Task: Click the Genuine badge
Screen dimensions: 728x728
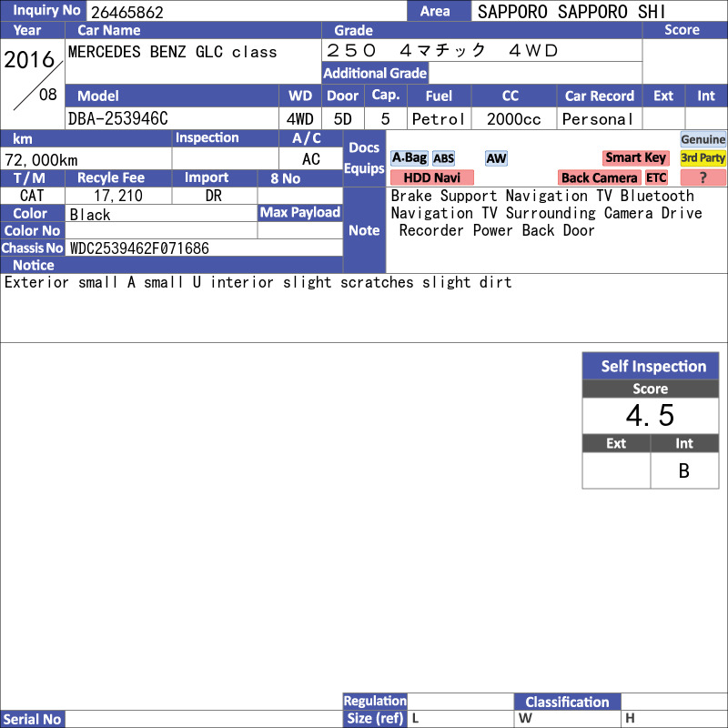Action: (703, 139)
